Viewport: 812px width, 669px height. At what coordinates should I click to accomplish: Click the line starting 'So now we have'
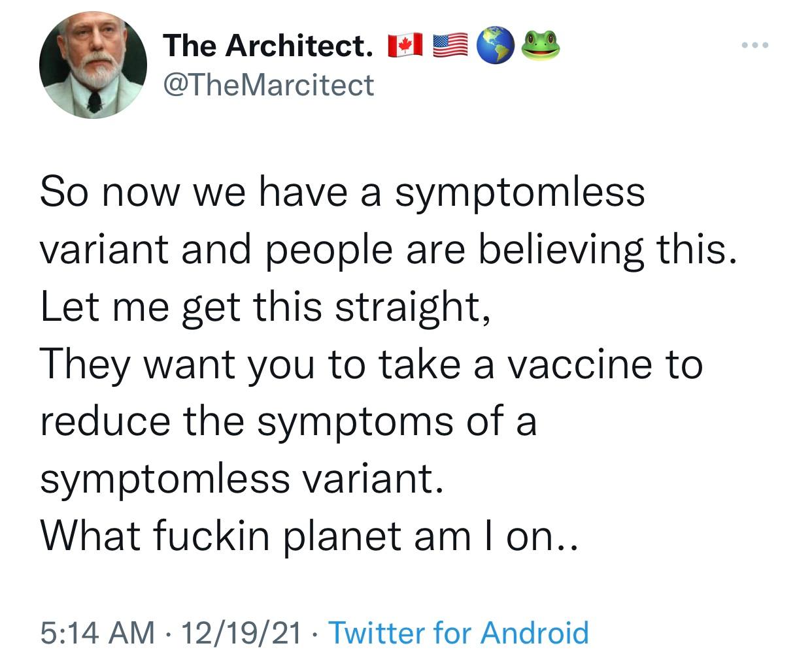point(342,193)
